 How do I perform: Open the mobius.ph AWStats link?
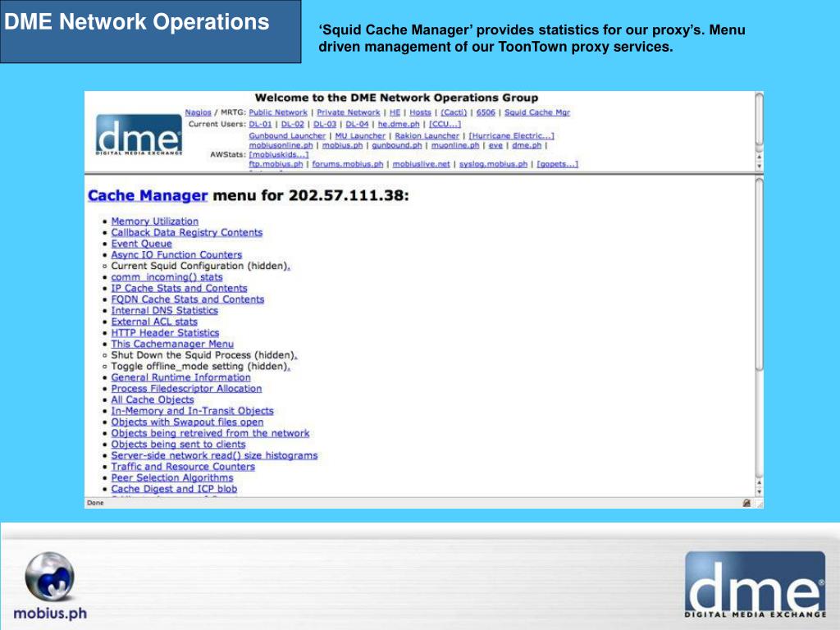tap(343, 145)
